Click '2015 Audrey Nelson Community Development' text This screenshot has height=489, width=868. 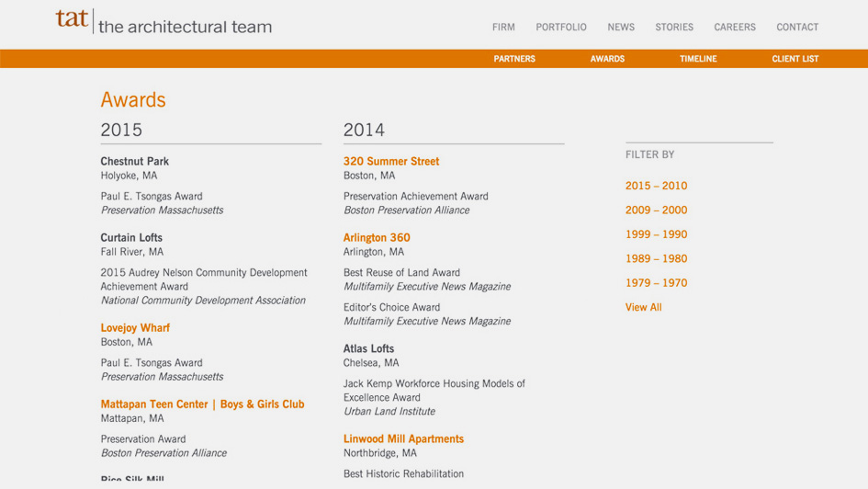[x=204, y=272]
